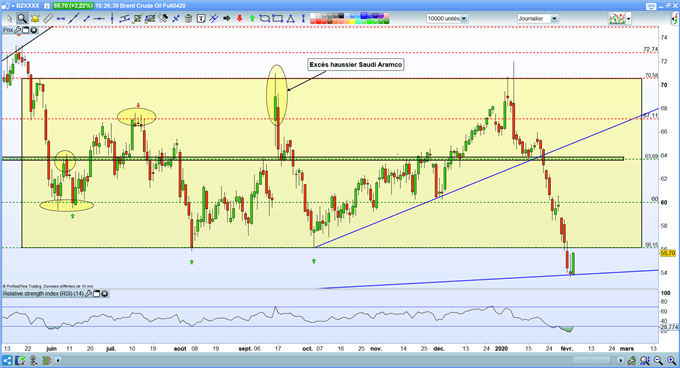Select the long diagonal trend line tool
The height and width of the screenshot is (368, 680).
click(74, 18)
